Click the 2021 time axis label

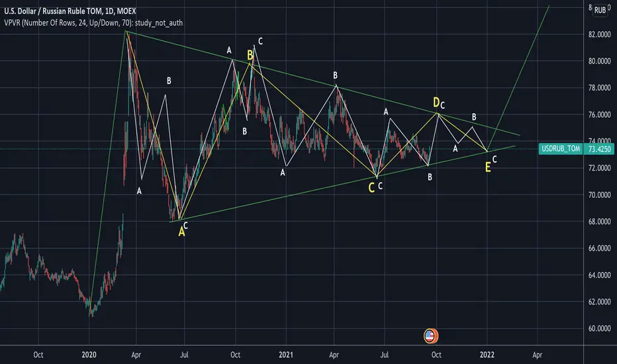click(x=286, y=355)
